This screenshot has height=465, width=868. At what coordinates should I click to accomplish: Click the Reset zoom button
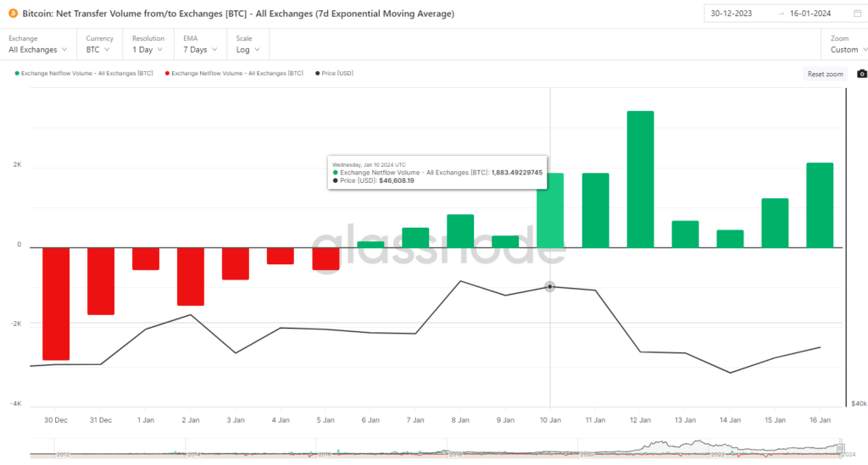[825, 74]
